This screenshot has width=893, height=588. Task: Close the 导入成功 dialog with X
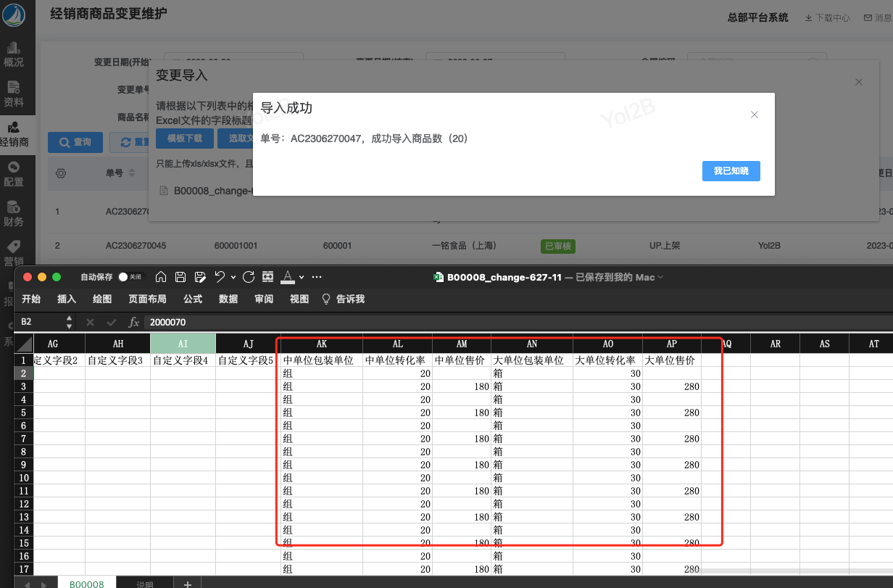pos(755,115)
